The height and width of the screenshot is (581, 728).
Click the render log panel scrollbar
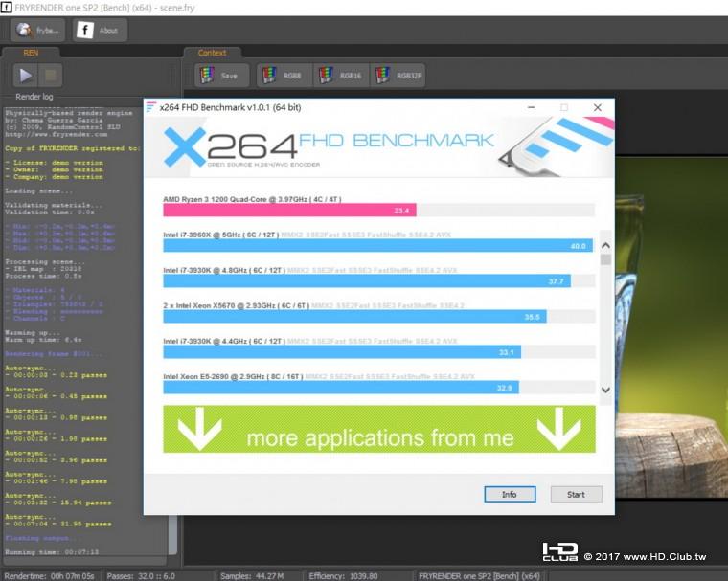(173, 536)
